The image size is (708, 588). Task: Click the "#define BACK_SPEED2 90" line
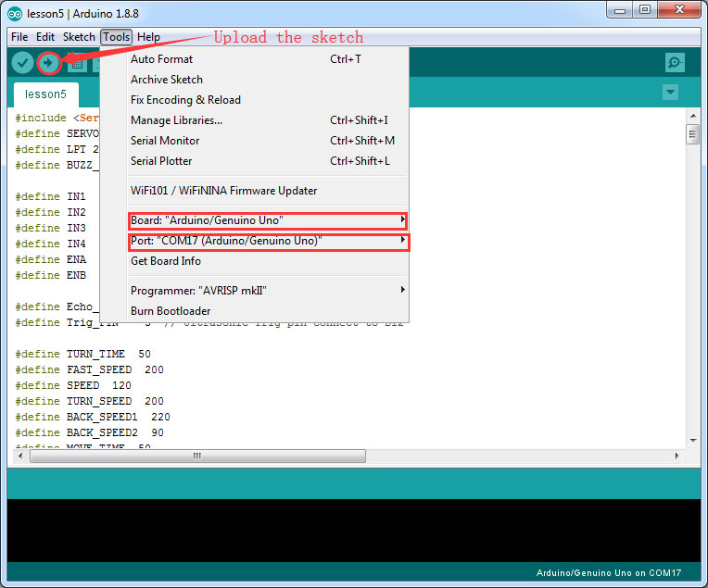pos(89,432)
